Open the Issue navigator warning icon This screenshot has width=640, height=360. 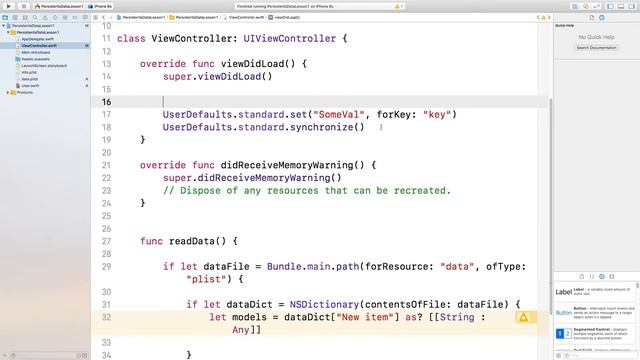45,18
